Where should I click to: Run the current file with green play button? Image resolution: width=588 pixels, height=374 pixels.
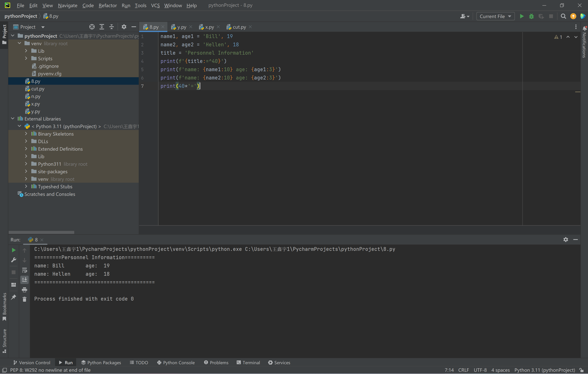tap(522, 16)
